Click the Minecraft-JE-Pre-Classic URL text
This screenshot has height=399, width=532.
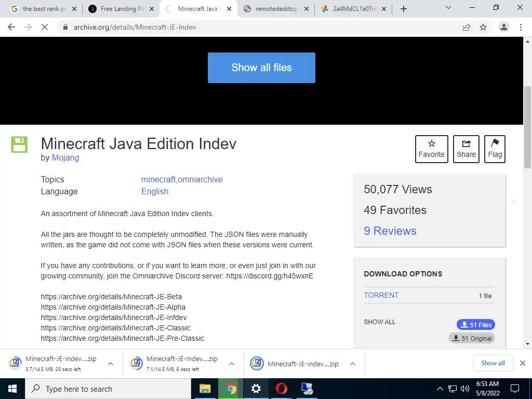point(123,339)
